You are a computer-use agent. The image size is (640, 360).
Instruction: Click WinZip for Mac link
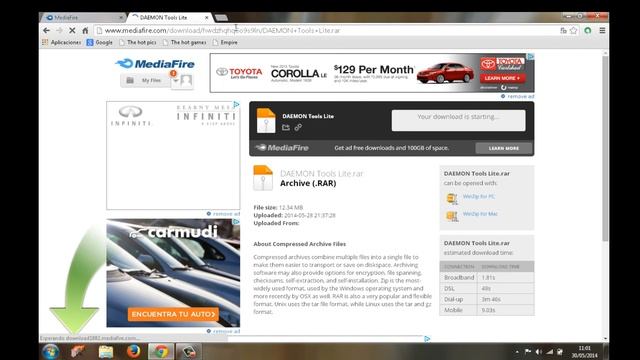(480, 214)
